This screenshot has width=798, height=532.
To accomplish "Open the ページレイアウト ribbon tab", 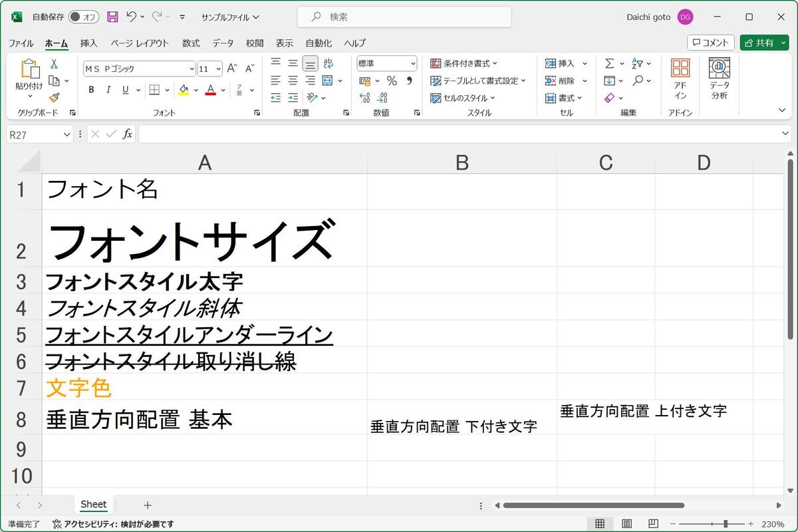I will [x=140, y=43].
